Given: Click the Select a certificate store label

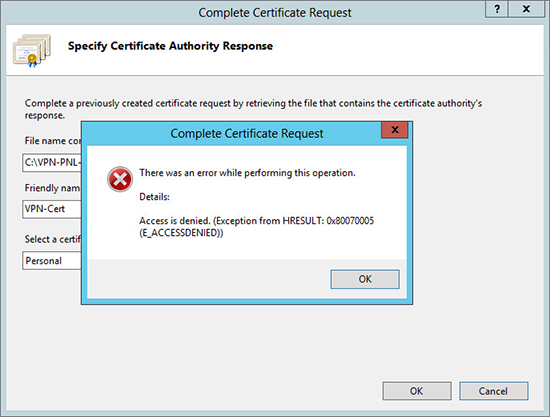Looking at the screenshot, I should 53,239.
